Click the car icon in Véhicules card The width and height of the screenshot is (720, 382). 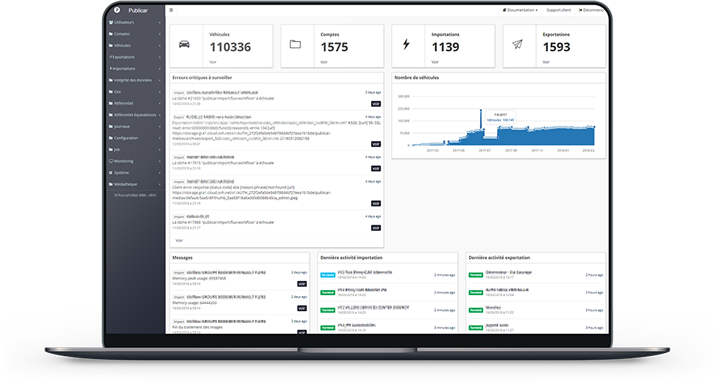(184, 45)
